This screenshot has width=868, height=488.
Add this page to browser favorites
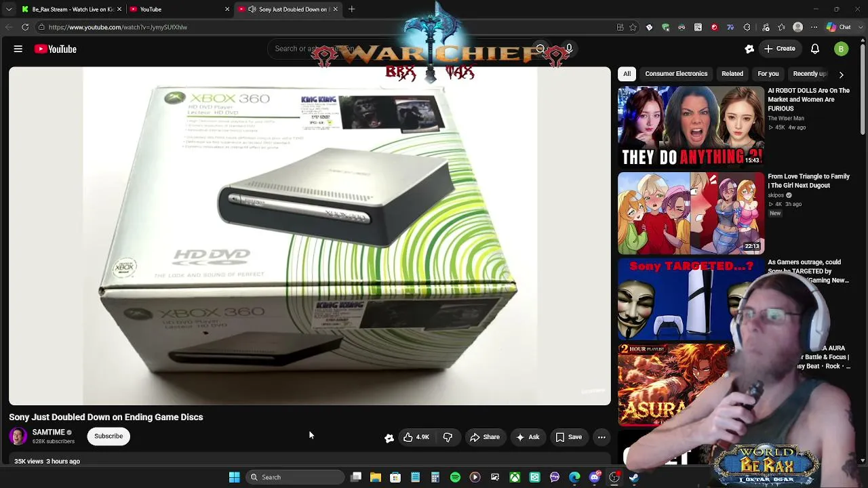tap(633, 27)
